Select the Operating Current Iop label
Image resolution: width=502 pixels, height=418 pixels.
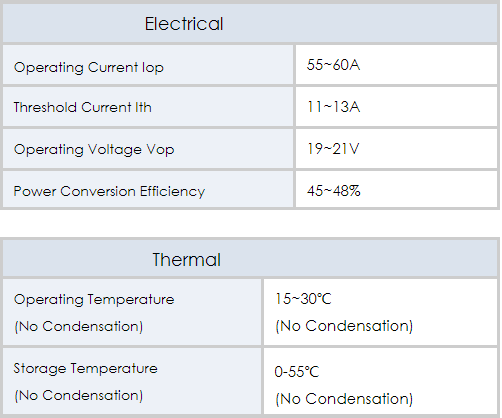tap(89, 68)
